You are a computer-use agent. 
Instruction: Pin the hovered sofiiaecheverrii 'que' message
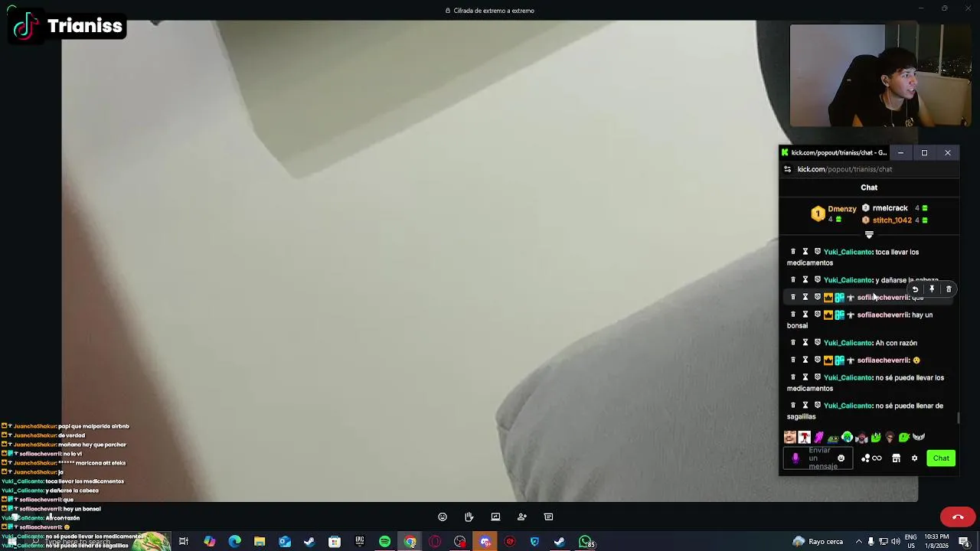pos(932,289)
